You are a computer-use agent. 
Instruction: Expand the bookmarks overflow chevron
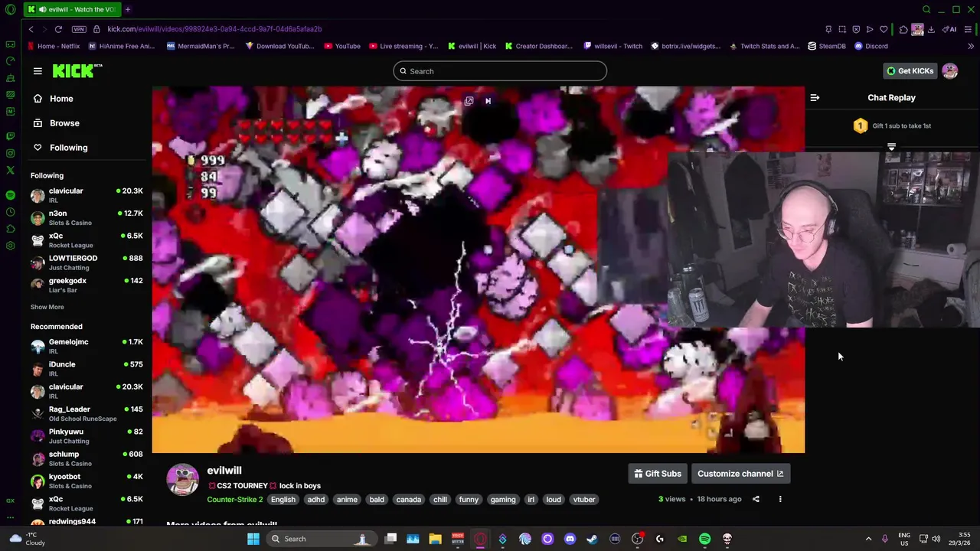(971, 46)
